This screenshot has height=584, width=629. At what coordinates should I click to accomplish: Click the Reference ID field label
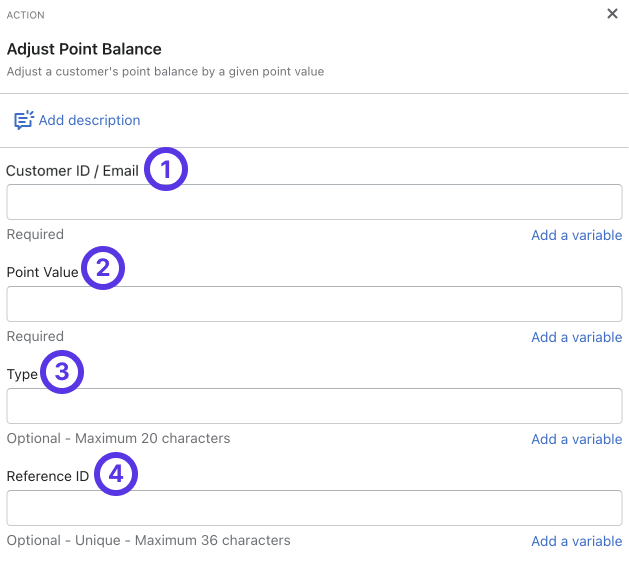click(48, 476)
